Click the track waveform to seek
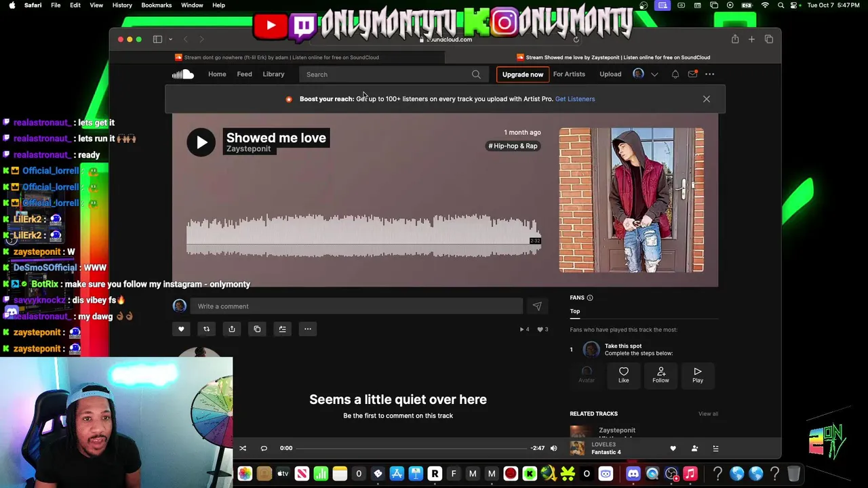This screenshot has height=488, width=868. coord(363,236)
